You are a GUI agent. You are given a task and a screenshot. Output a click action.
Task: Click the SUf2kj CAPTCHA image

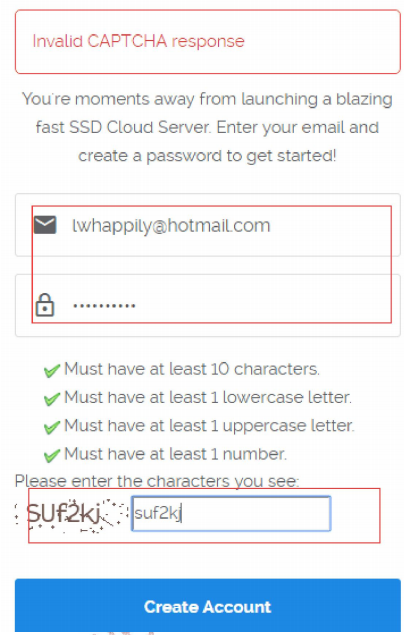[x=70, y=515]
